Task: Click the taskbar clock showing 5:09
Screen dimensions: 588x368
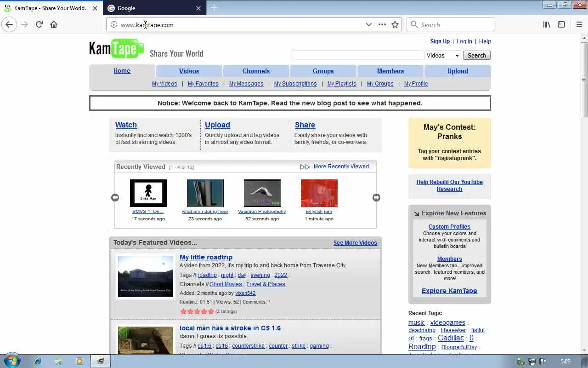Action: (565, 362)
